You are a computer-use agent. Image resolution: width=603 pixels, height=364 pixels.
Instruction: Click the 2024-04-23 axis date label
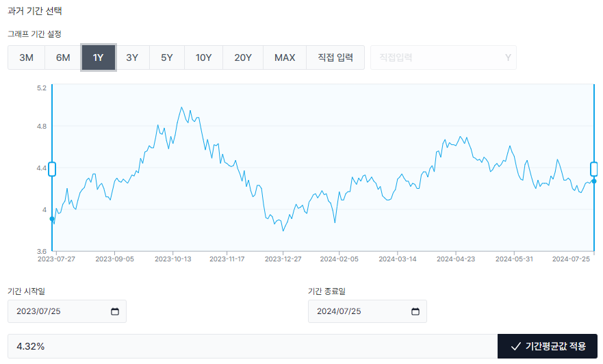[x=456, y=259]
